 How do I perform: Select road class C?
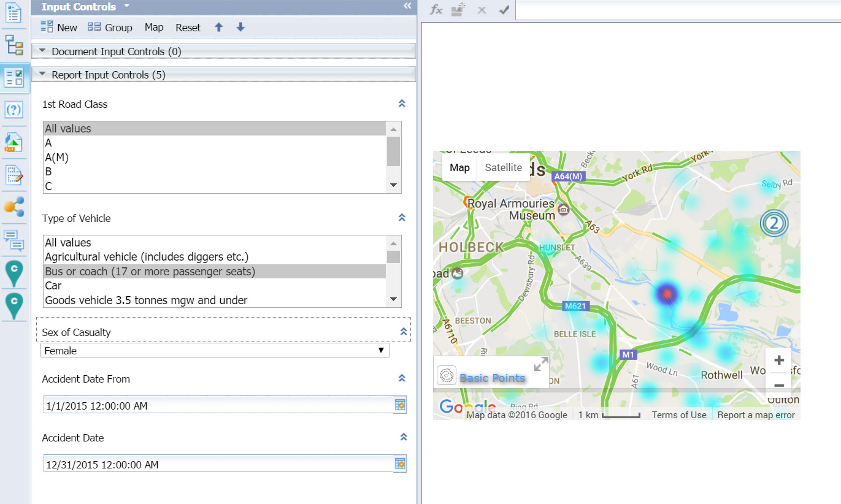point(215,186)
